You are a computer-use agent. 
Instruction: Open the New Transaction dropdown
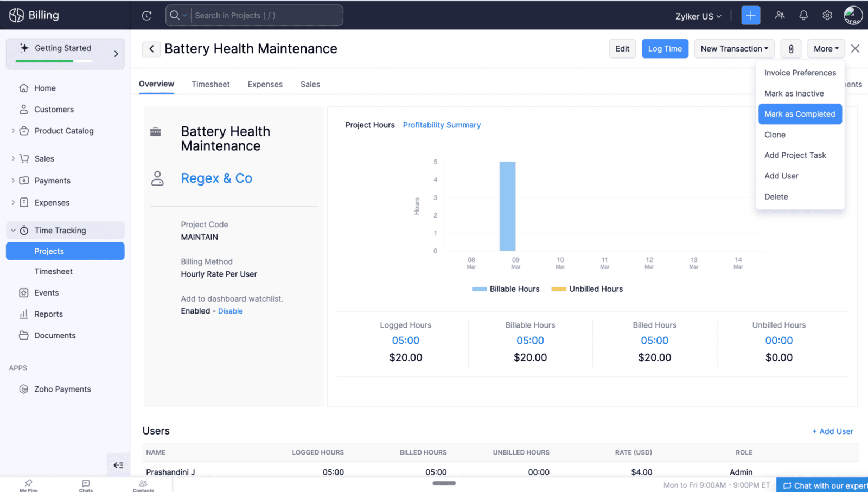(x=734, y=49)
